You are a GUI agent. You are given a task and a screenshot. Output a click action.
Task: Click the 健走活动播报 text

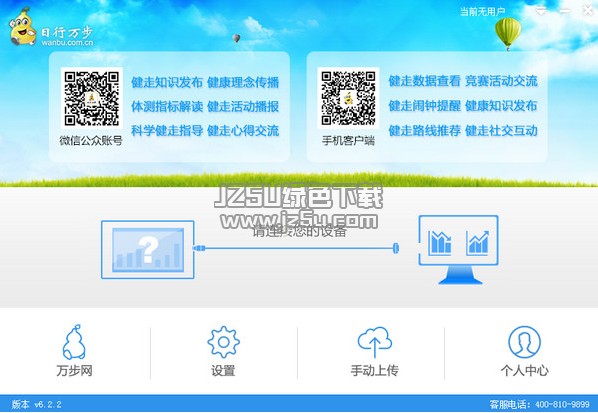[243, 106]
